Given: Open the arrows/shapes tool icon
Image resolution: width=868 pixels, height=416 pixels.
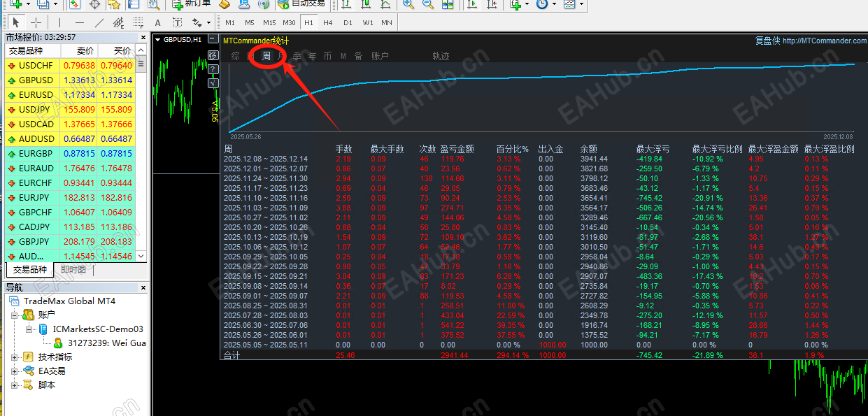Looking at the screenshot, I should coord(197,23).
